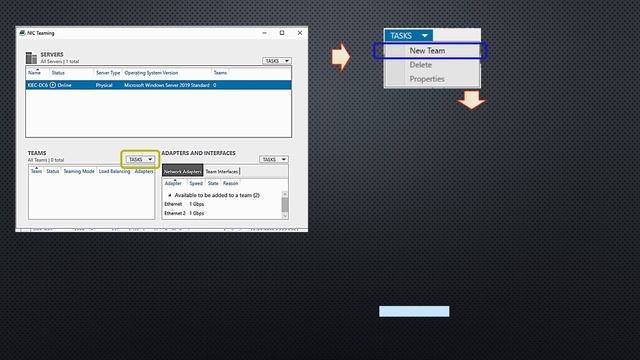
Task: Click the SERVERS section heading
Action: tap(52, 54)
